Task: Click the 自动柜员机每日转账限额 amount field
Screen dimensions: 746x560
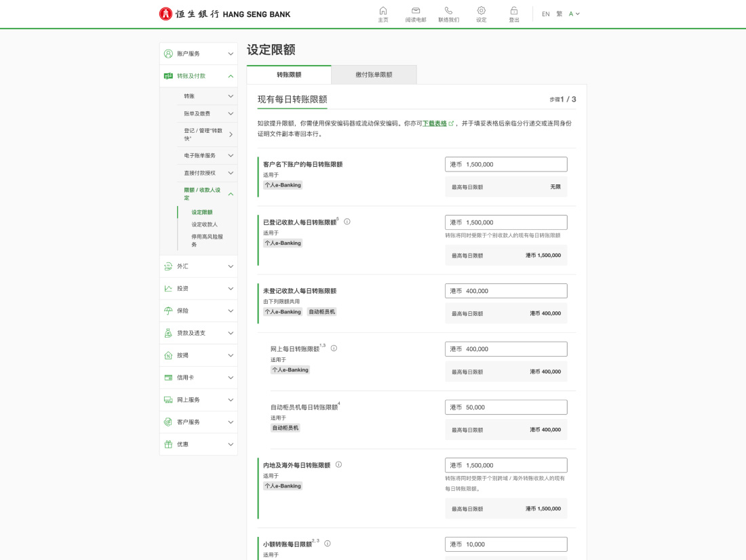Action: coord(506,407)
